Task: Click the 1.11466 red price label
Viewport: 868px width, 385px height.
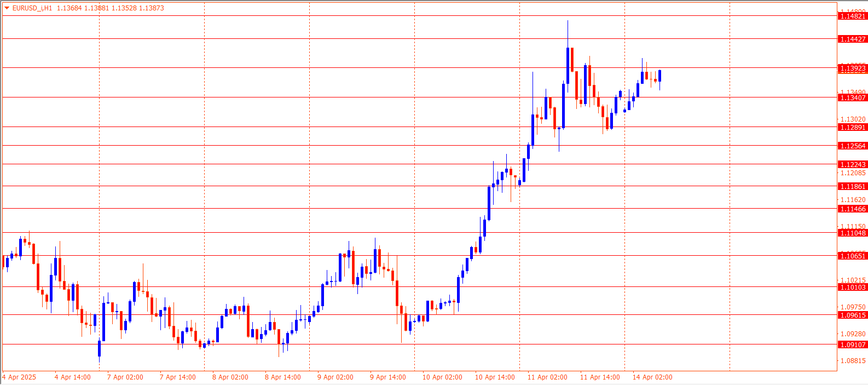Action: (x=853, y=209)
